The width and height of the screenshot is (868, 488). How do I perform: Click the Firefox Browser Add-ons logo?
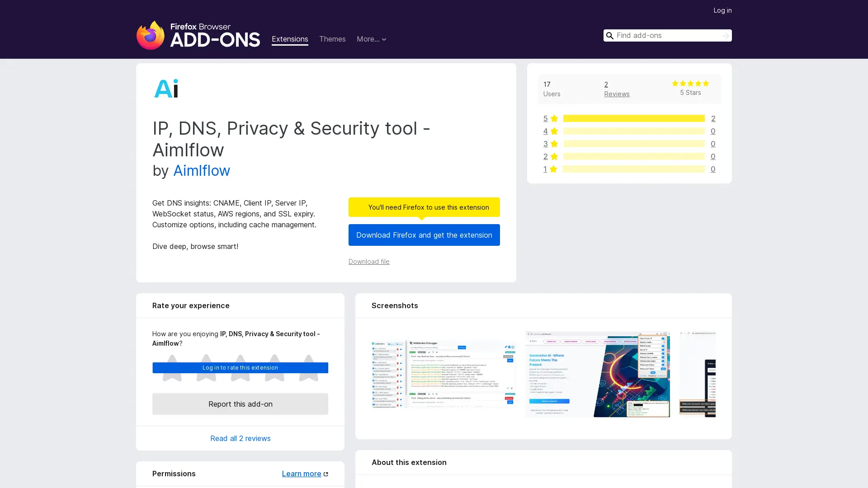pos(198,35)
